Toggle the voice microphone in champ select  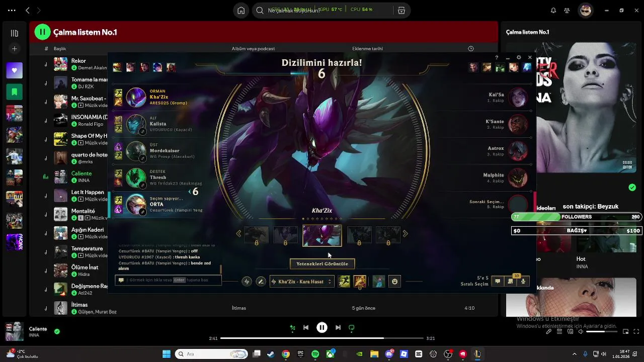[523, 282]
